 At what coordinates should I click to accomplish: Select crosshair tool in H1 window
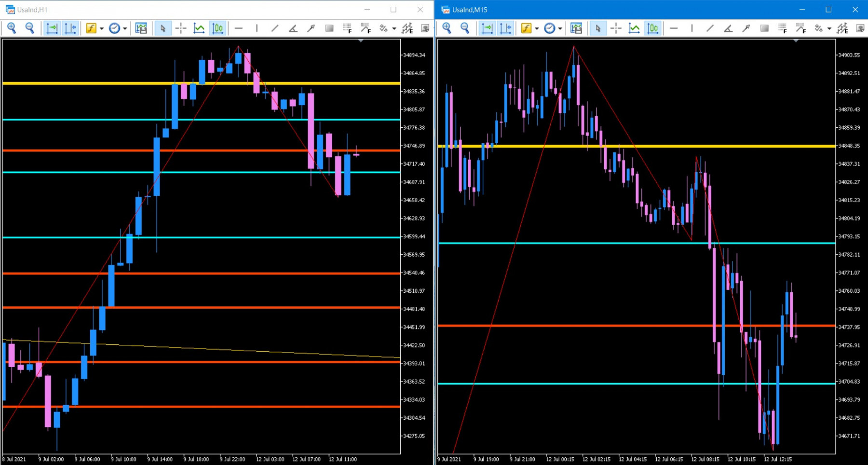click(x=181, y=28)
